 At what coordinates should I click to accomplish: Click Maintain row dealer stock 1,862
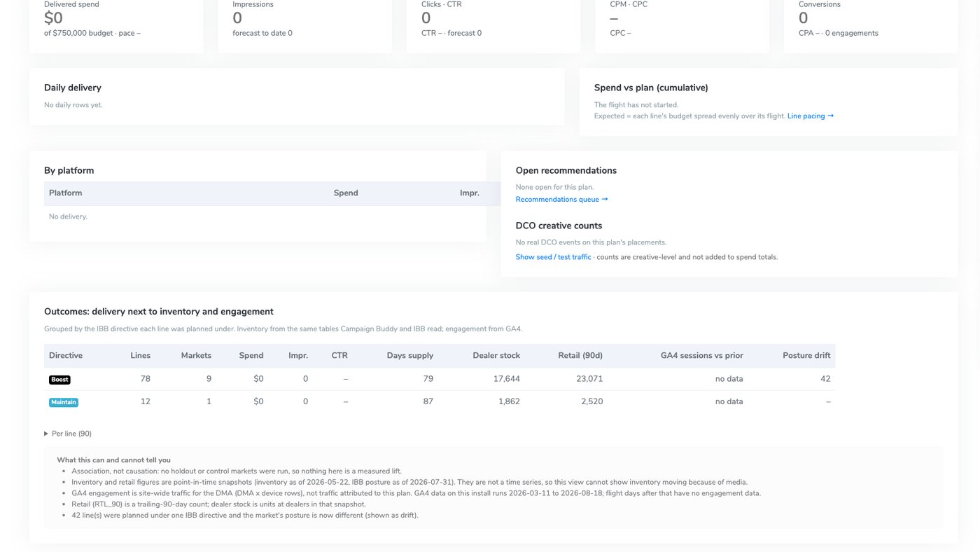coord(507,401)
